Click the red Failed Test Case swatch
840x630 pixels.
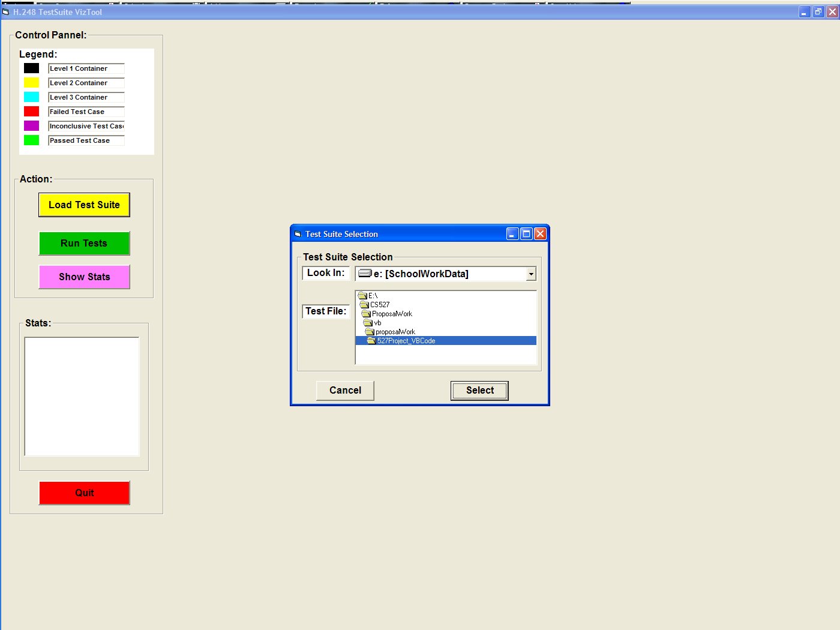(x=31, y=112)
